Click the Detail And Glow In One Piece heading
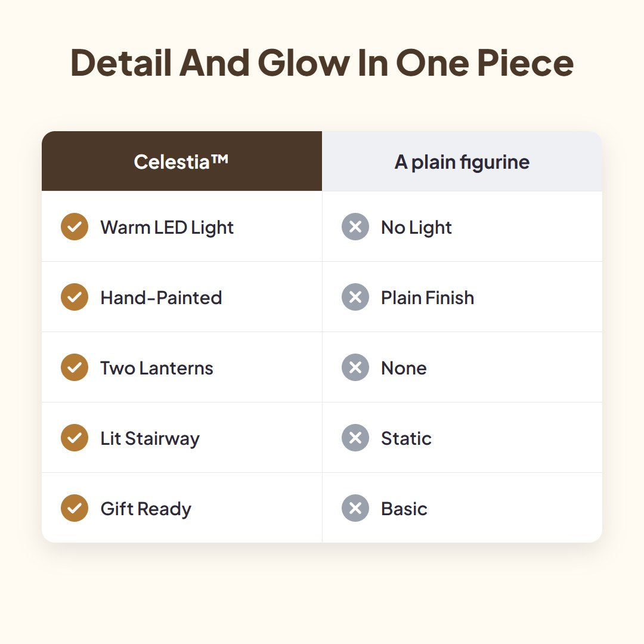 (322, 63)
